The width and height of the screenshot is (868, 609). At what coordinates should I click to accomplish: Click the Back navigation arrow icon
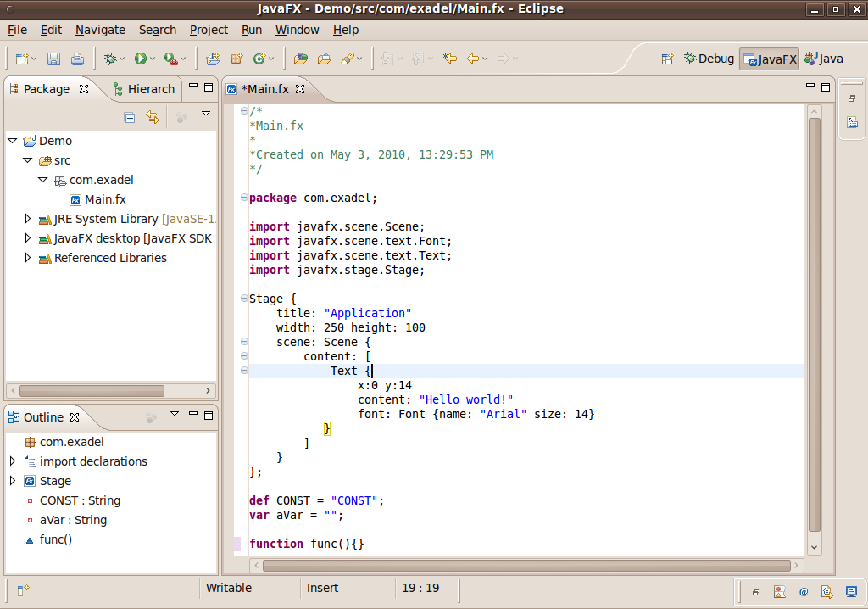pyautogui.click(x=474, y=59)
